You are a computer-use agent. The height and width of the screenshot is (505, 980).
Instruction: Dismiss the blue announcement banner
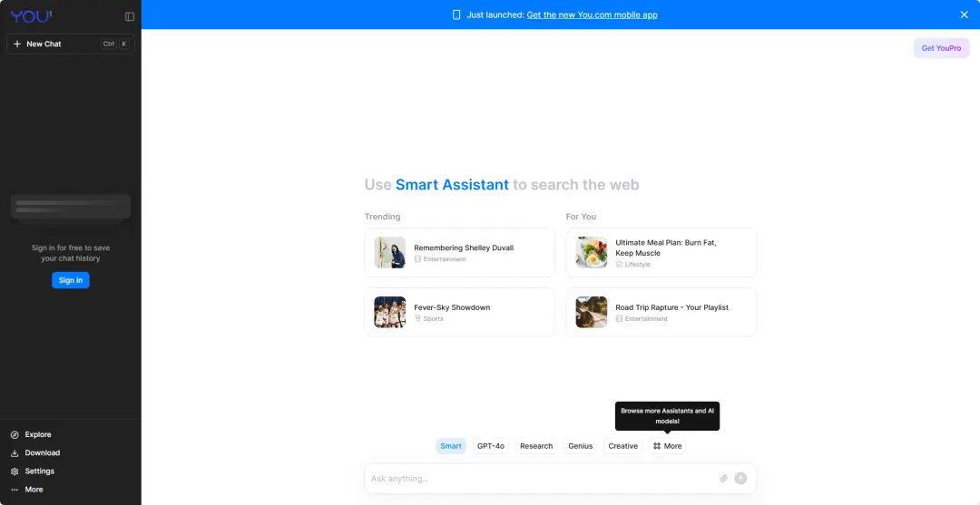[x=964, y=15]
